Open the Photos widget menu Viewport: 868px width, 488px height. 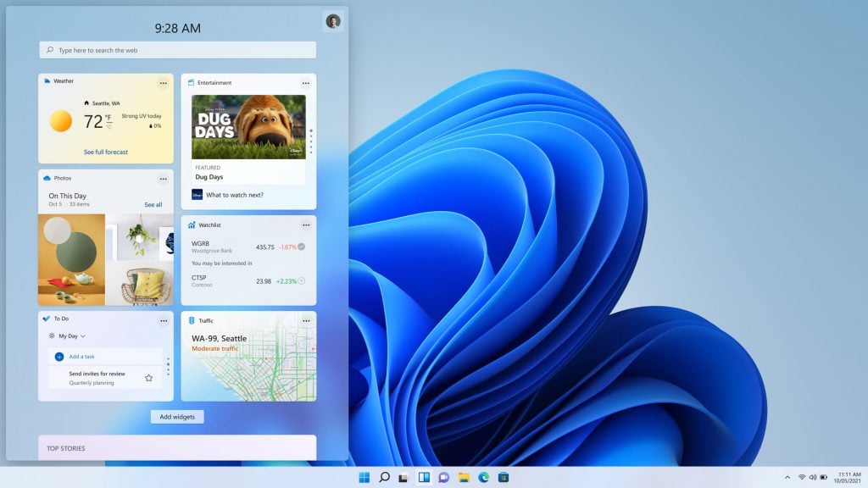coord(163,179)
